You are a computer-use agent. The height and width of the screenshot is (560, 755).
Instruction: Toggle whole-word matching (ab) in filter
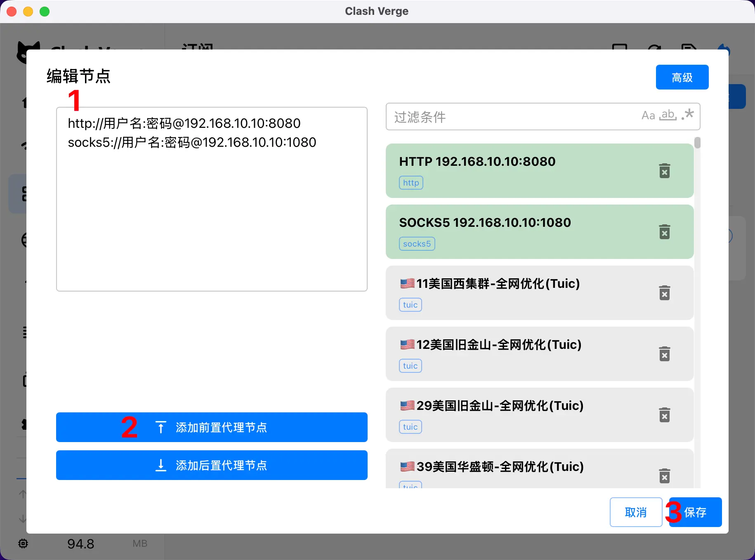tap(668, 116)
